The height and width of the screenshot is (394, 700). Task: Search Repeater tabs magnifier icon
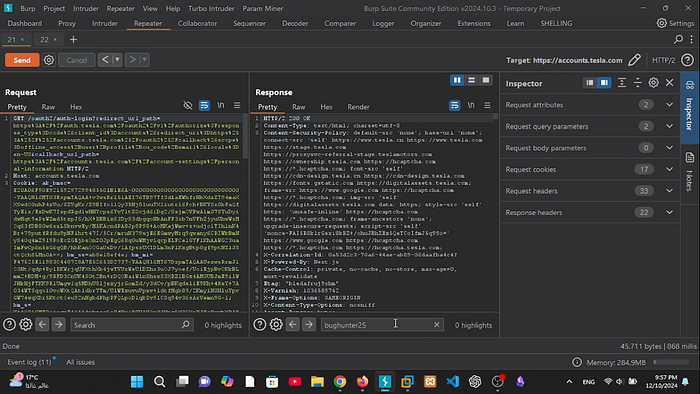point(678,40)
